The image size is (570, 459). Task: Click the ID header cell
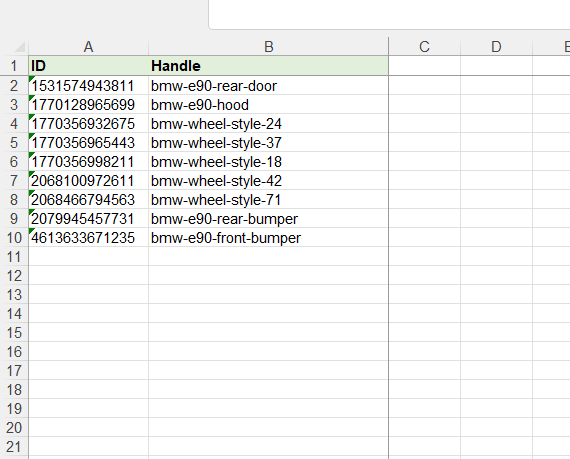coord(88,66)
